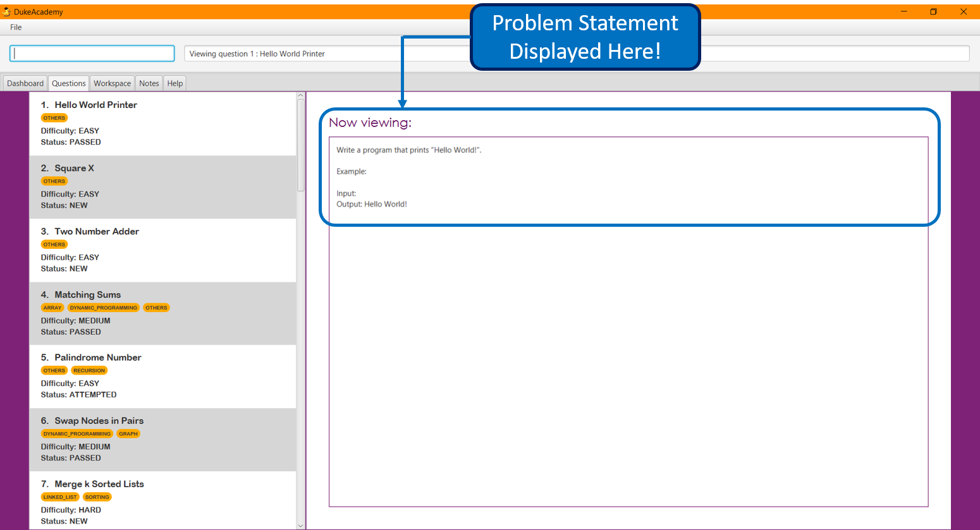Select question 2 Square X
Viewport: 980px width, 530px height.
162,187
